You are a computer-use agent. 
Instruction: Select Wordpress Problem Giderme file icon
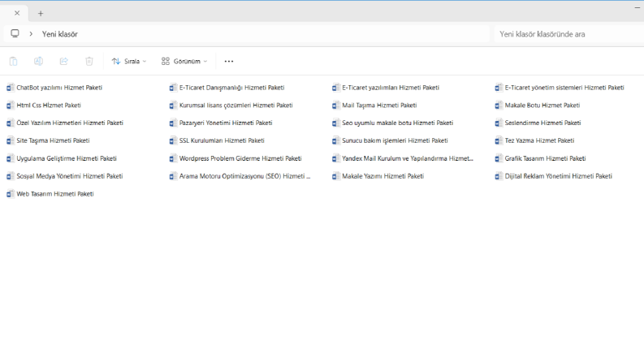tap(173, 158)
